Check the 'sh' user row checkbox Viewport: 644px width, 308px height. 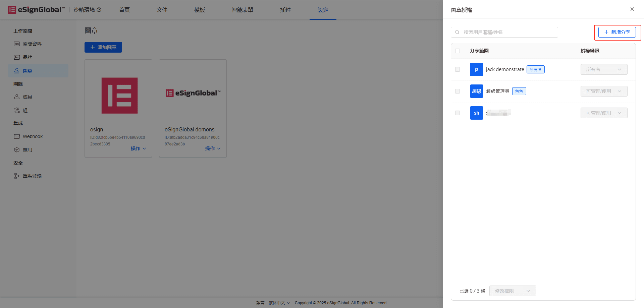tap(458, 113)
